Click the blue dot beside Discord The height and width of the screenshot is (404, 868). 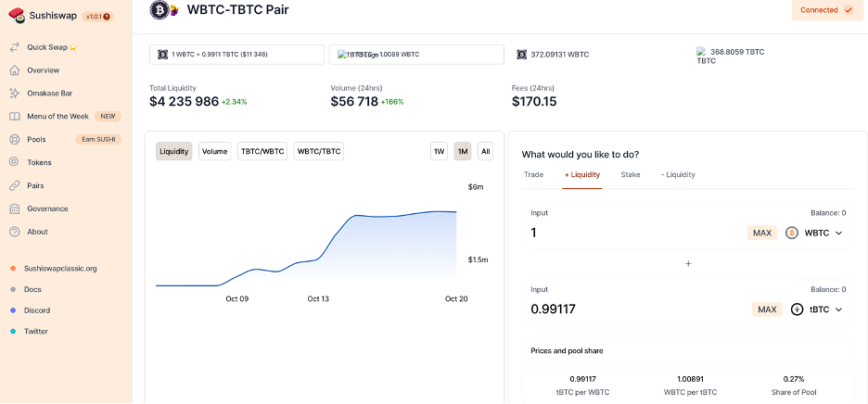coord(13,310)
